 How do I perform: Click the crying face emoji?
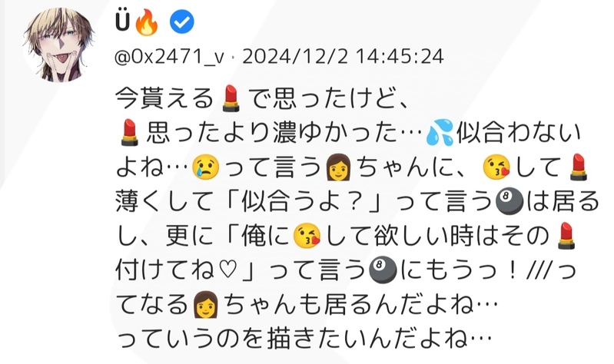(x=206, y=167)
